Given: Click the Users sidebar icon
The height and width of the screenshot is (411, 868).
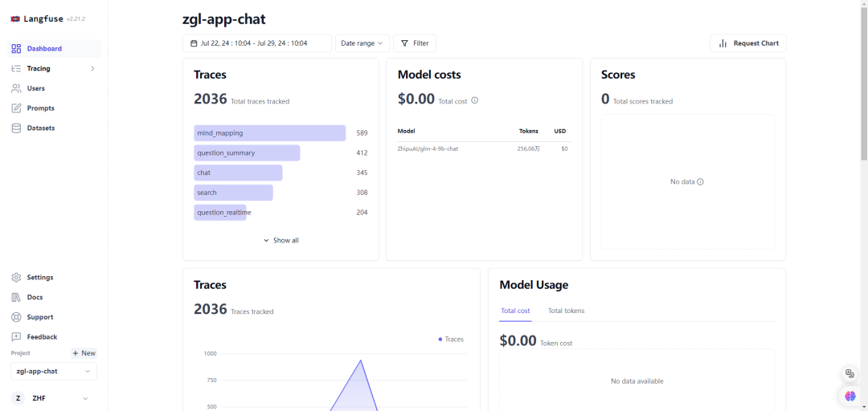Looking at the screenshot, I should [x=16, y=88].
